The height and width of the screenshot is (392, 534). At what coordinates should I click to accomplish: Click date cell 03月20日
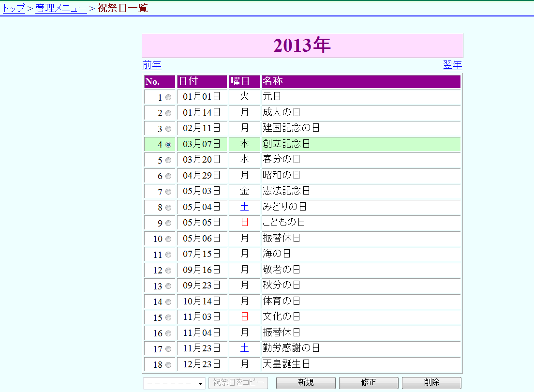202,160
